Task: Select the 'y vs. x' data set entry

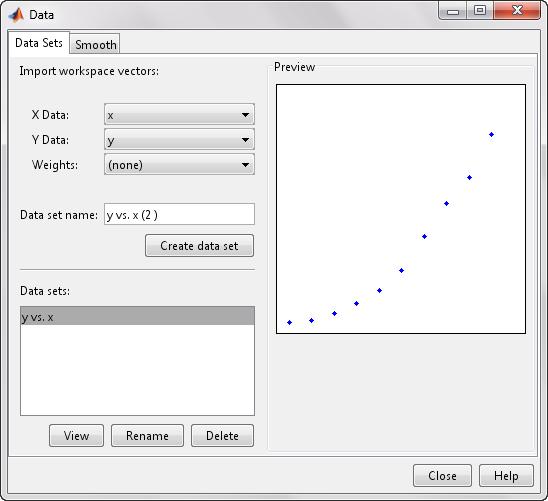Action: (x=137, y=316)
